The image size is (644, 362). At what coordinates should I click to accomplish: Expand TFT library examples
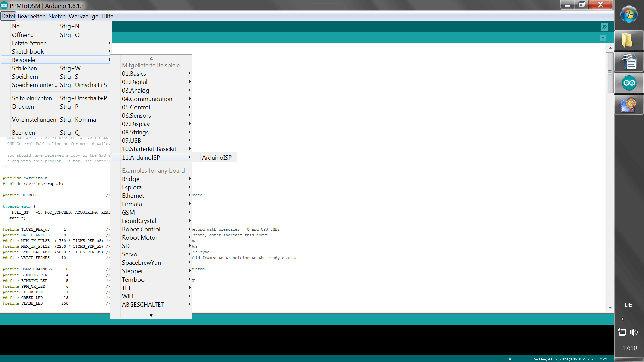(x=151, y=288)
